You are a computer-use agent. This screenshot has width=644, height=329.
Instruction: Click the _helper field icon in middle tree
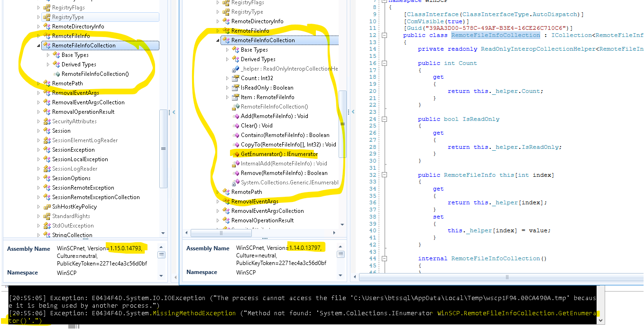click(236, 69)
